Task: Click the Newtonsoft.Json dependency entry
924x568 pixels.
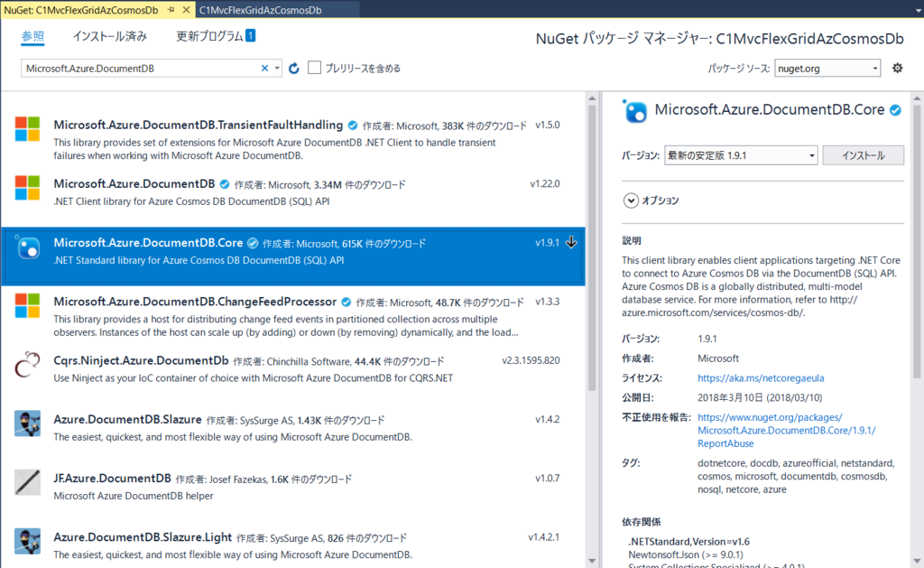Action: coord(686,554)
